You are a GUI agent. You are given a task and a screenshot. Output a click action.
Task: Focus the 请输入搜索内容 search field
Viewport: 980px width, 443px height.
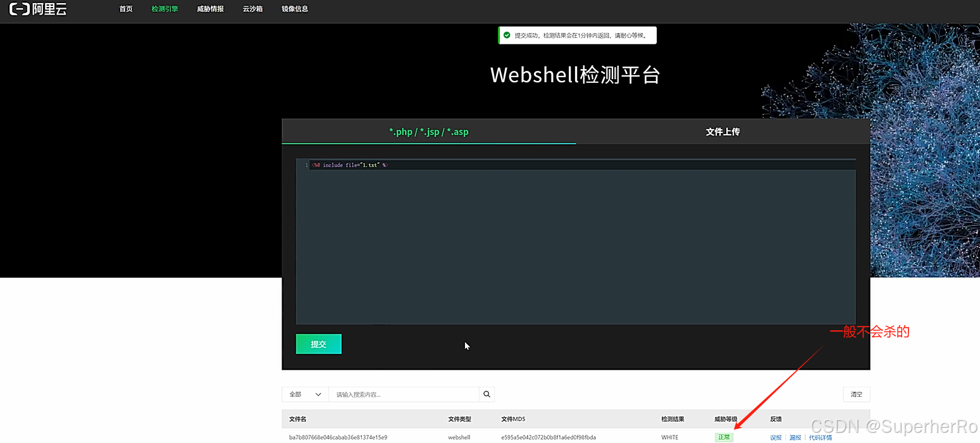(404, 394)
